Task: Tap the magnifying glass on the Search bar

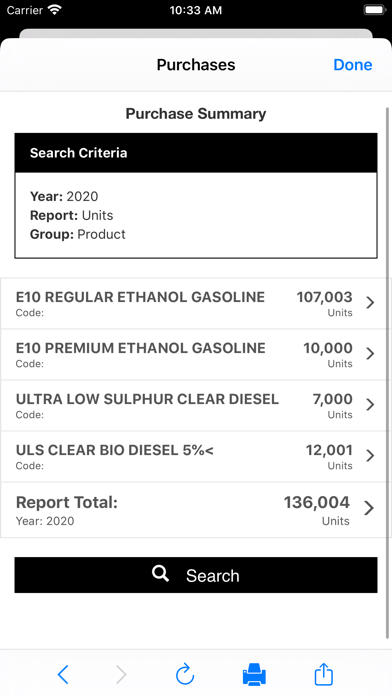Action: point(160,573)
